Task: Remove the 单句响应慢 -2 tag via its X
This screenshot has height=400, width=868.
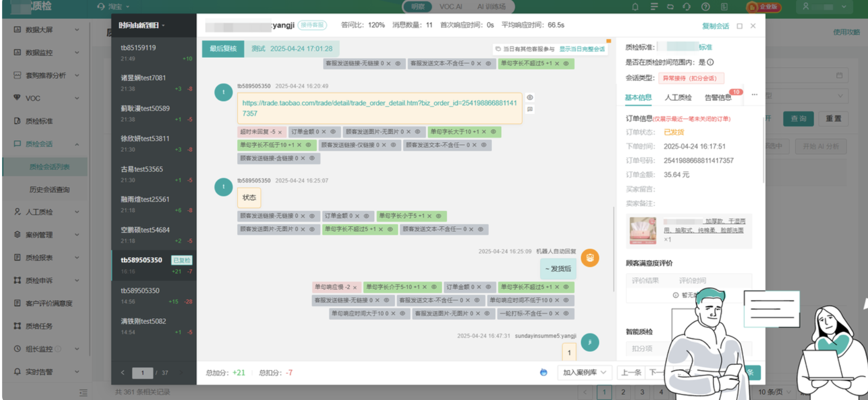Action: (x=355, y=287)
